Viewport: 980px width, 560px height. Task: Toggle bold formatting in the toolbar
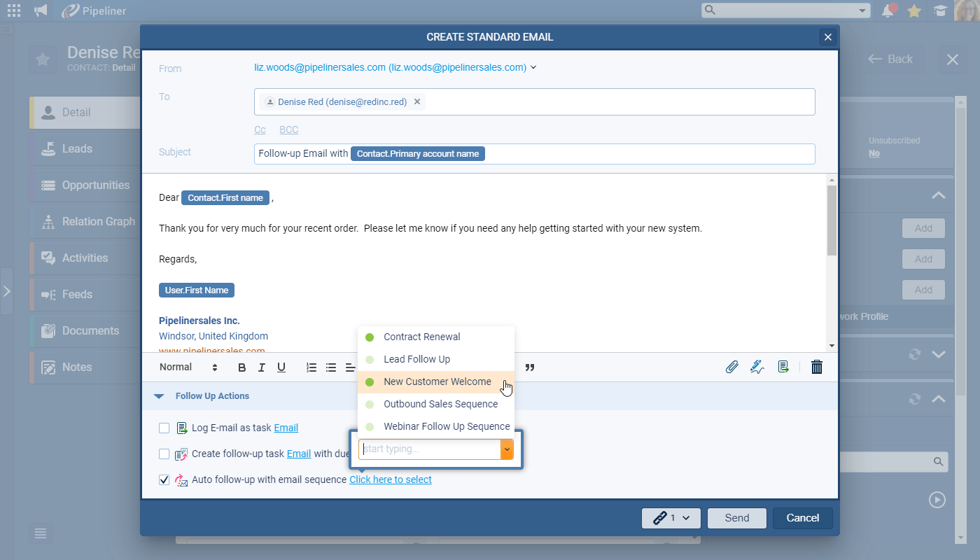[x=241, y=366]
